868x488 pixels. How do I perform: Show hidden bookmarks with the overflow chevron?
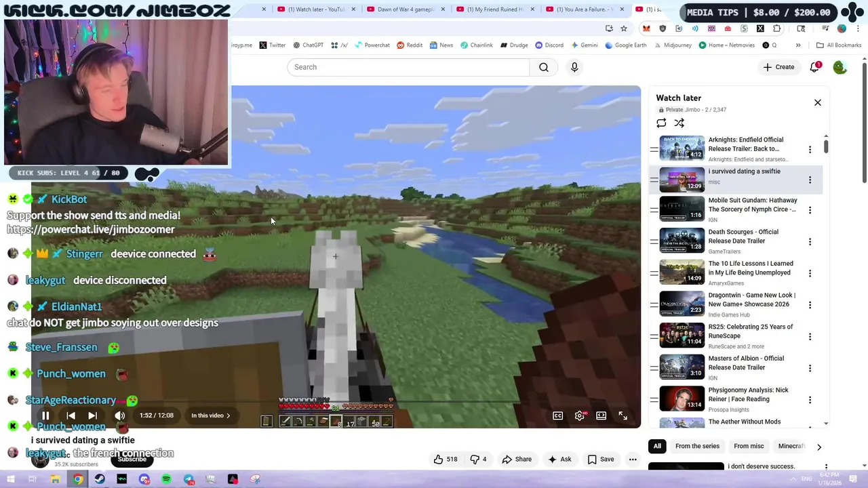[798, 45]
